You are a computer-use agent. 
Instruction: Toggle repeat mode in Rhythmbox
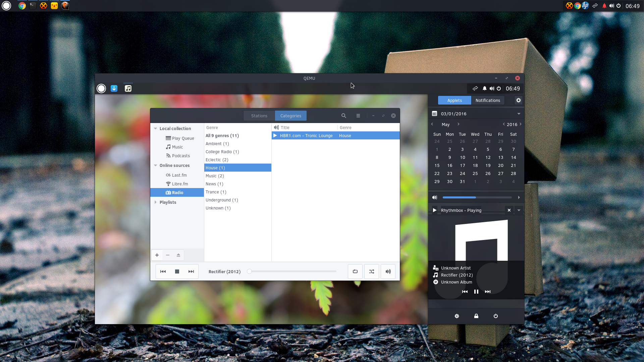tap(355, 271)
